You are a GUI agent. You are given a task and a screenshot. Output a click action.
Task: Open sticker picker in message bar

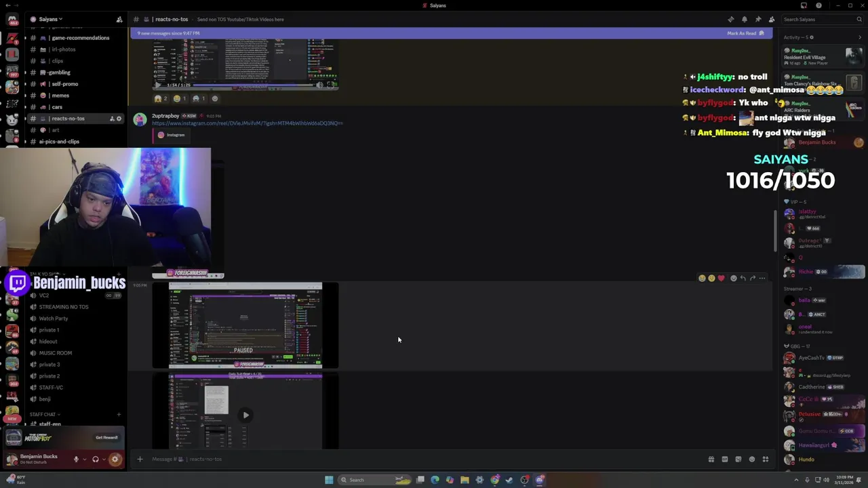[738, 460]
